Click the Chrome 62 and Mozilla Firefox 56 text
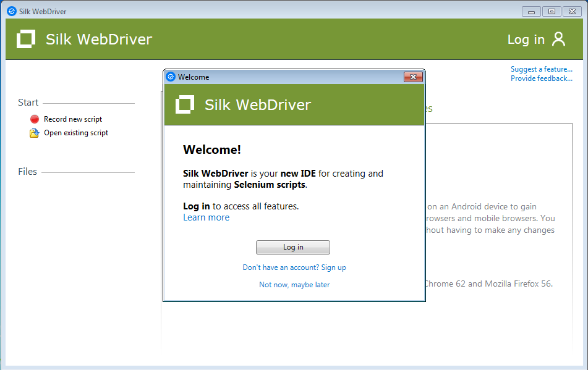 click(x=488, y=284)
